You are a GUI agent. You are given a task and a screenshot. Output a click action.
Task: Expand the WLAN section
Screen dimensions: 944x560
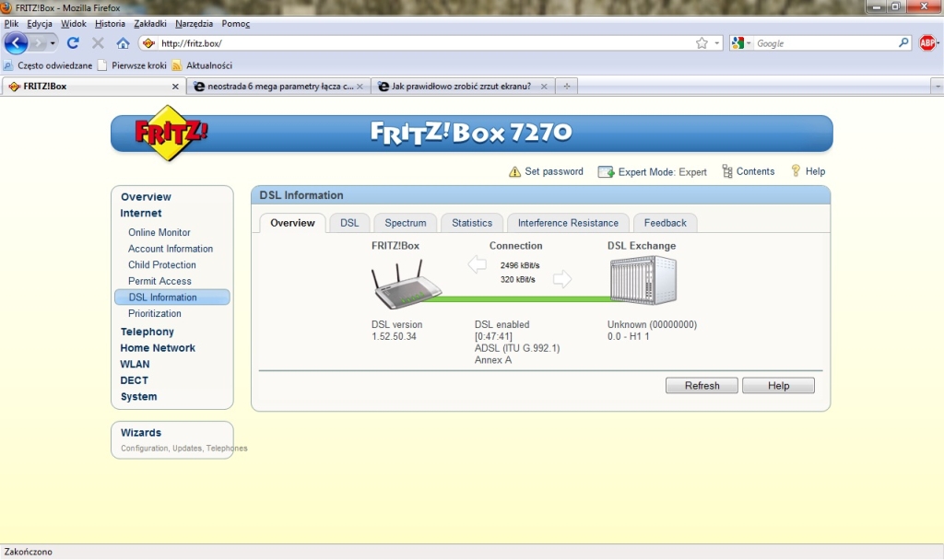(135, 364)
